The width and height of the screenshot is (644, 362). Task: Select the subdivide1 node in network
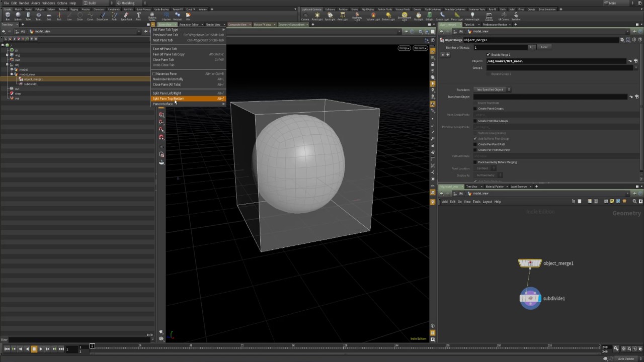[530, 298]
